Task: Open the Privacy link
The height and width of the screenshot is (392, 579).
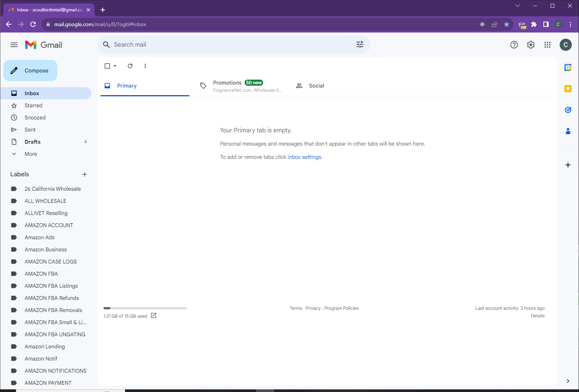Action: (313, 308)
